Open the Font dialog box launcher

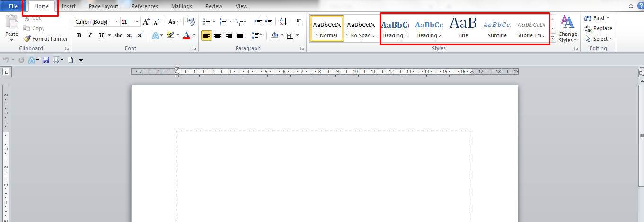[x=194, y=49]
